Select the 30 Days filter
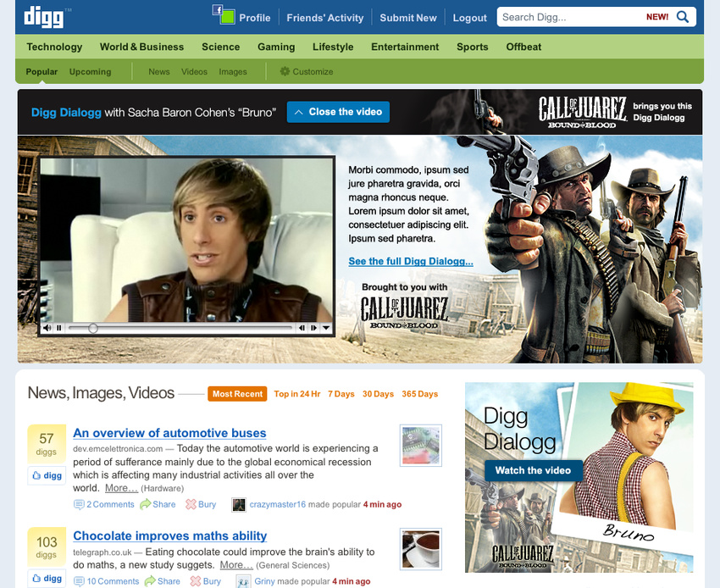 378,394
